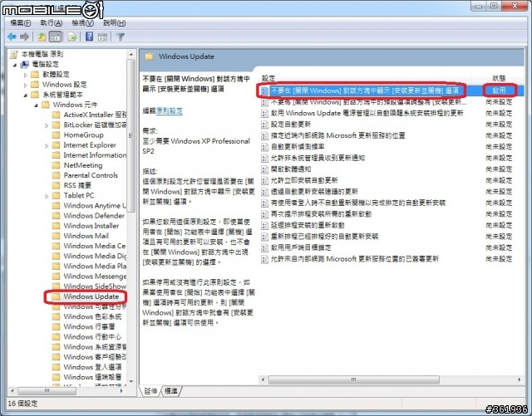Switch to the 標準 tab
The image size is (532, 416).
click(x=171, y=391)
